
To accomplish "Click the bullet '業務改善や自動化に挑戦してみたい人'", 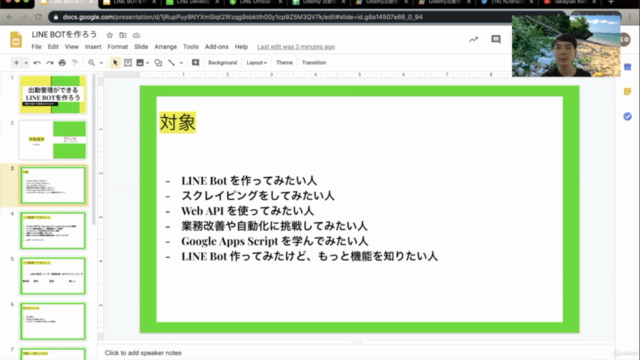I will click(274, 226).
